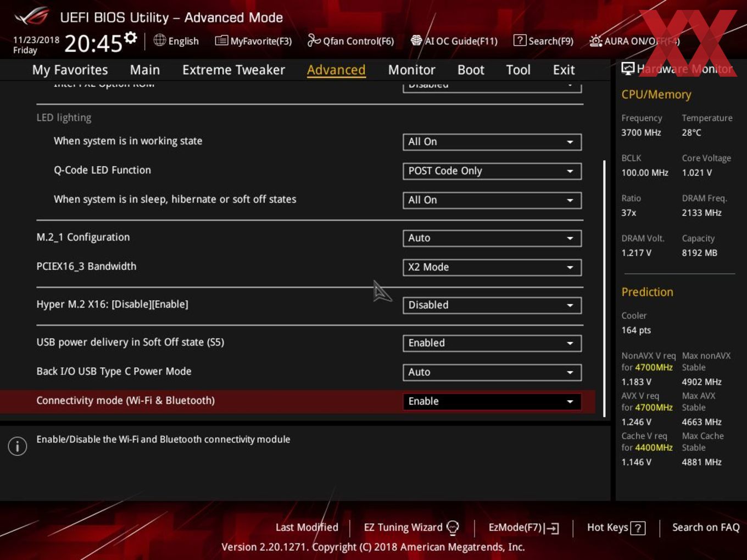Click the Hot Keys question mark icon
This screenshot has width=747, height=560.
pyautogui.click(x=638, y=528)
